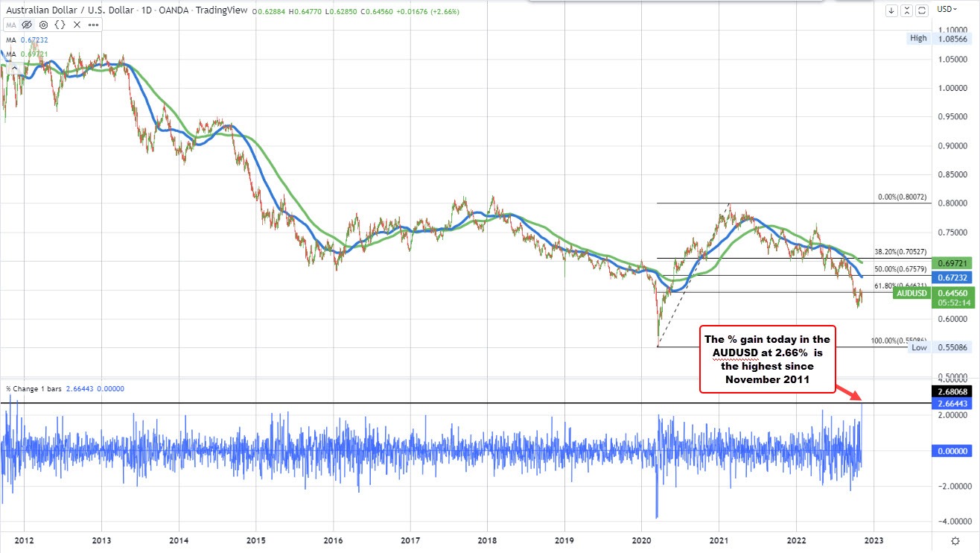The width and height of the screenshot is (980, 553).
Task: Open the USD currency dropdown
Action: 947,10
